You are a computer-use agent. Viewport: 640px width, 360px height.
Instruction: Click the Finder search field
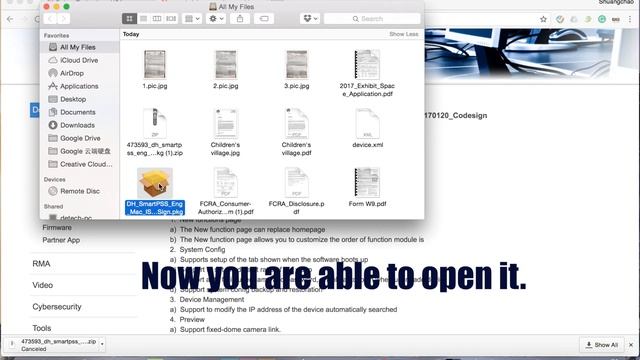click(372, 19)
